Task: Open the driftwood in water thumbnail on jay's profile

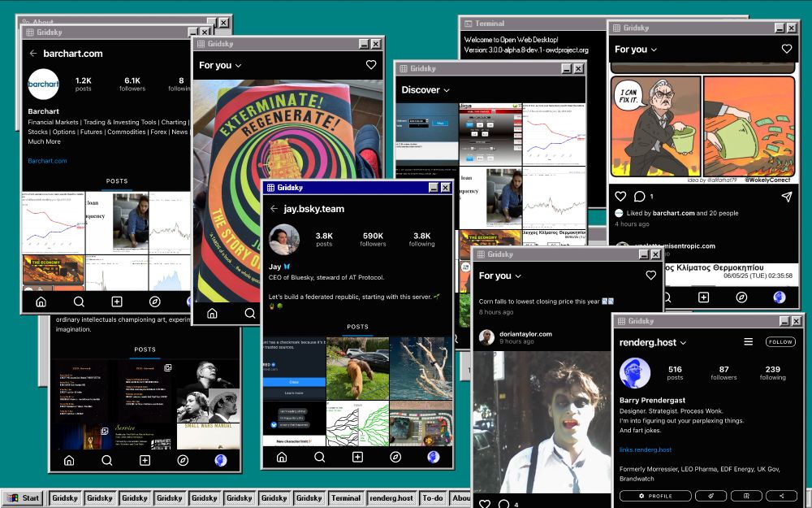Action: [421, 368]
